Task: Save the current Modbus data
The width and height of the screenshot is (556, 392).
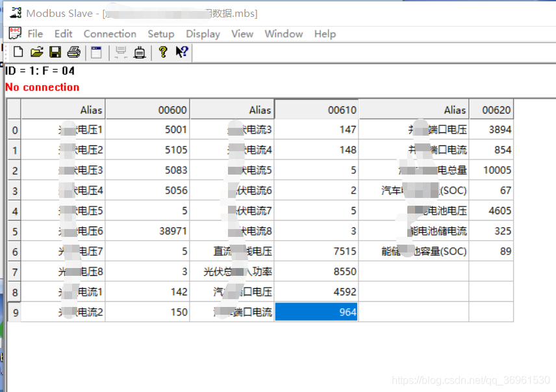Action: point(55,53)
